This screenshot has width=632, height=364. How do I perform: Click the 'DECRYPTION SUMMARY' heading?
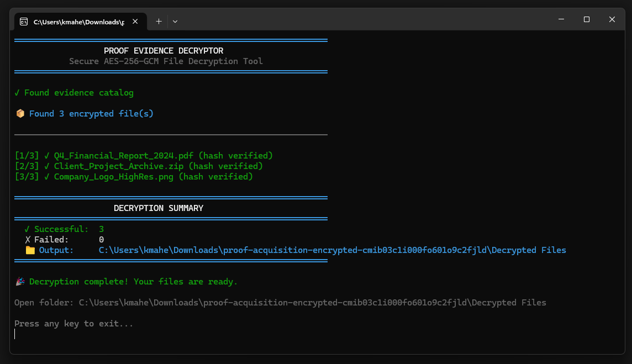(x=159, y=208)
